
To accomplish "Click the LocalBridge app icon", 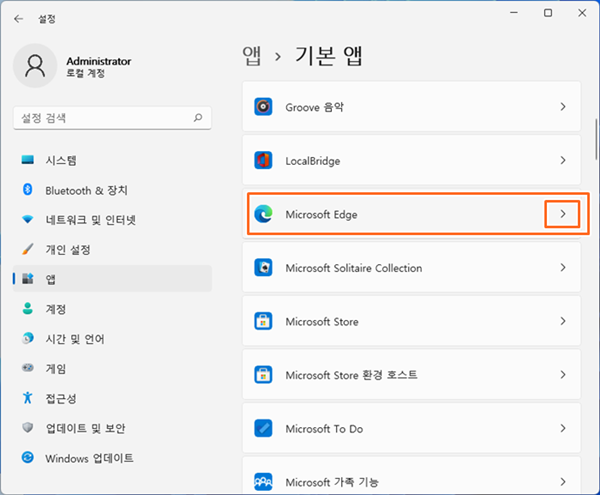I will point(263,160).
